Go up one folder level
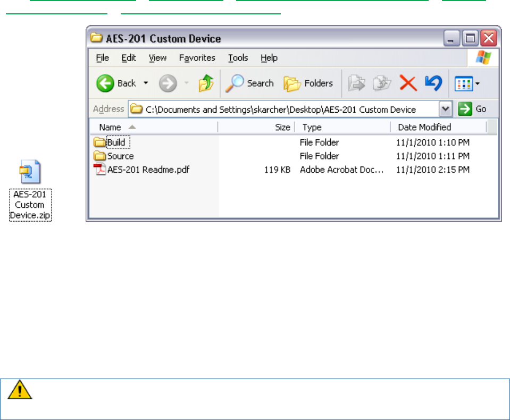Image resolution: width=510 pixels, height=420 pixels. [206, 83]
